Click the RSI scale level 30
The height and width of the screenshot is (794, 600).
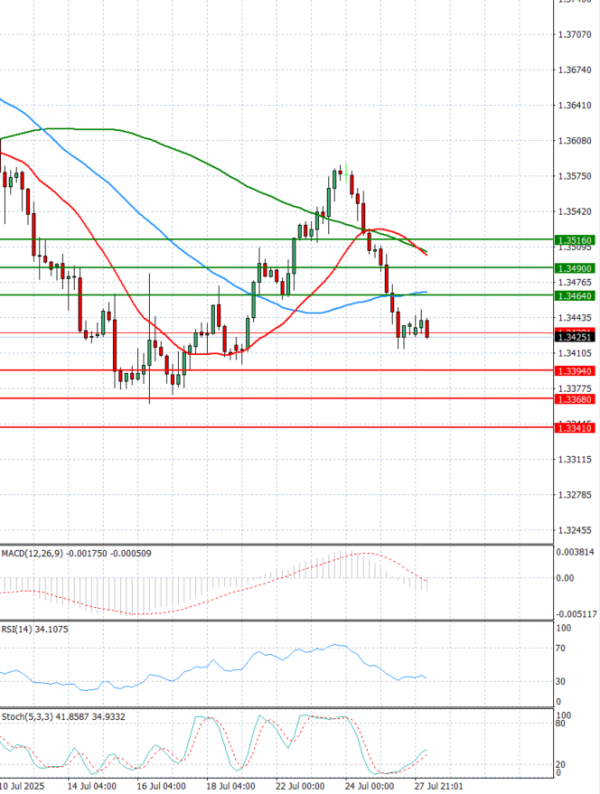tap(561, 682)
